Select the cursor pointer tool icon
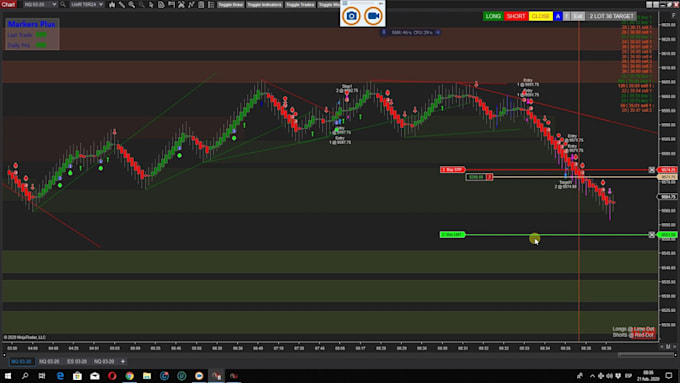The height and width of the screenshot is (383, 680). pos(151,5)
